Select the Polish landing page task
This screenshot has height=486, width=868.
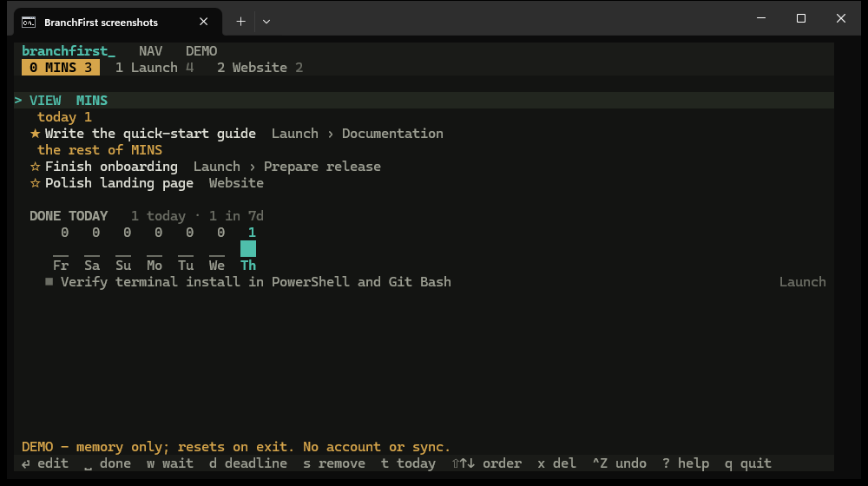[119, 183]
